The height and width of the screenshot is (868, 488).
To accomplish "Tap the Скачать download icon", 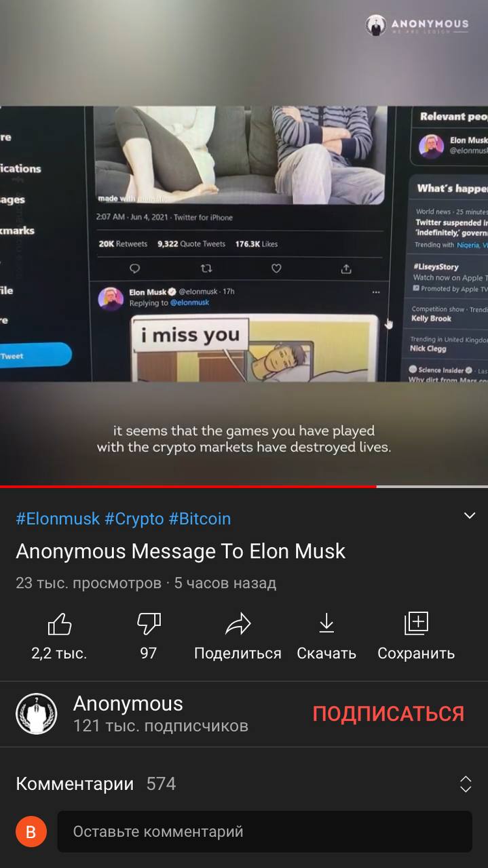I will coord(326,623).
